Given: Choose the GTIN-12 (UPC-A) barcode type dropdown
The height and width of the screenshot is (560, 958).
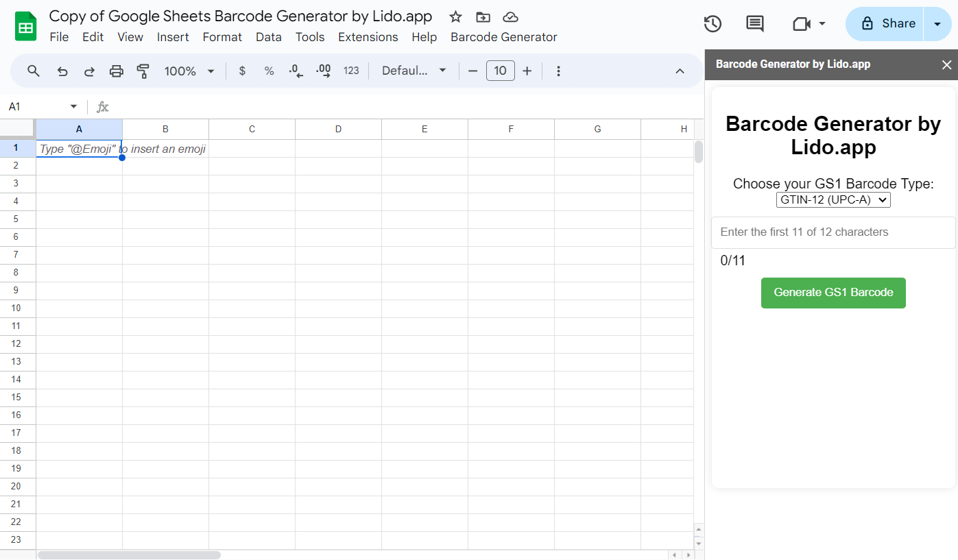Looking at the screenshot, I should (833, 199).
